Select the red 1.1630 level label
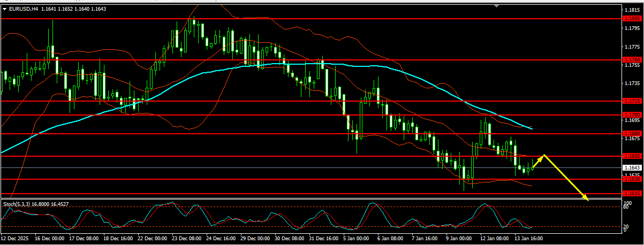Viewport: 644px width, 245px height. tap(633, 179)
